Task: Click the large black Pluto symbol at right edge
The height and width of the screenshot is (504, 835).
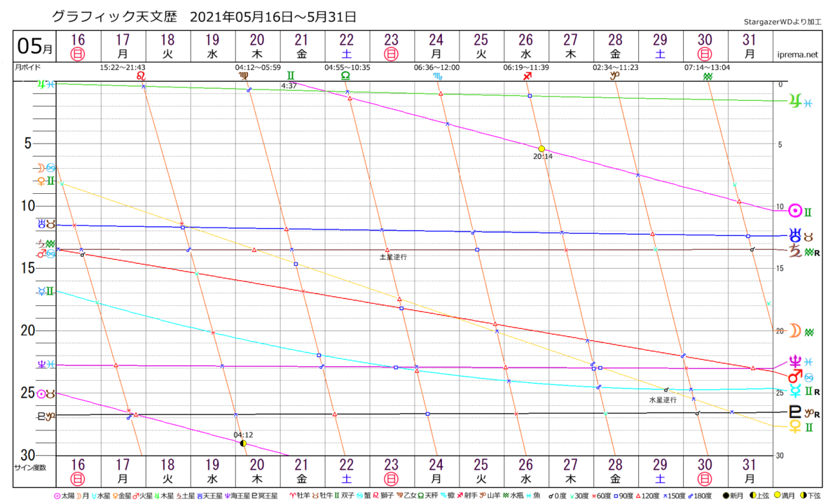Action: tap(795, 412)
